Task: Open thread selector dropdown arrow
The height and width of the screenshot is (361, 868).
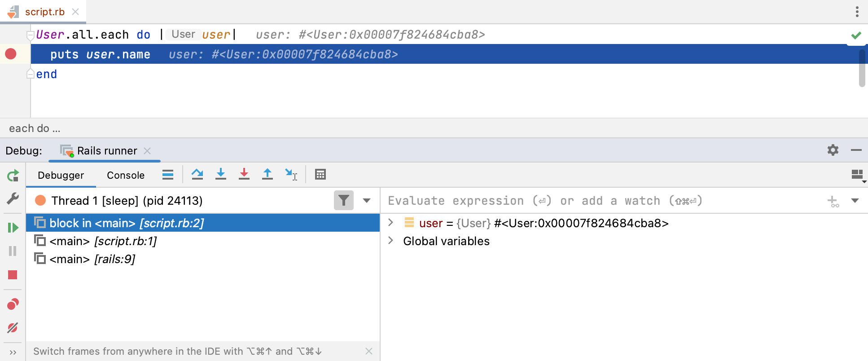Action: pos(367,201)
